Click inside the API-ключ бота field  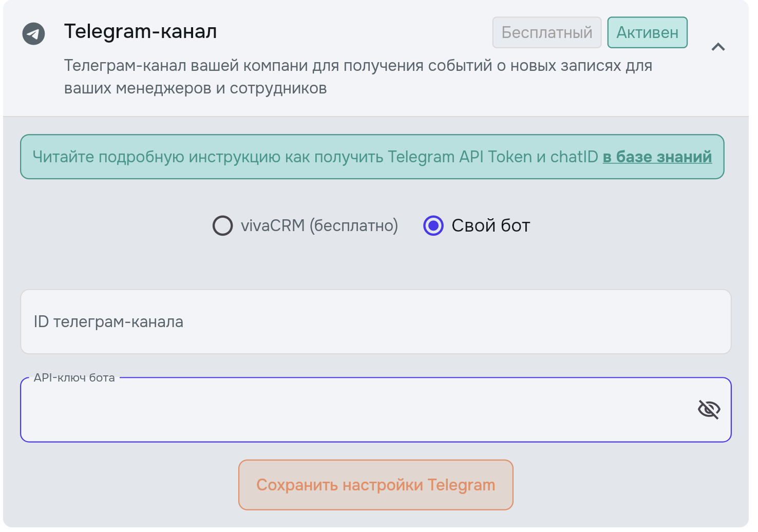(x=354, y=410)
